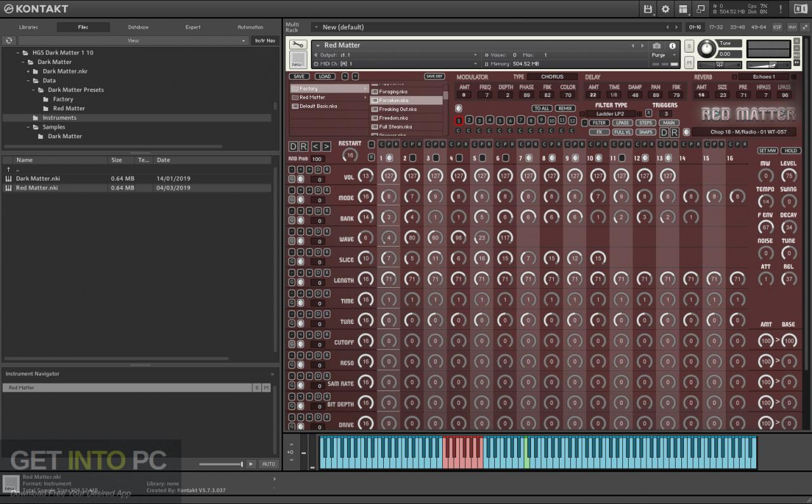Toggle step 2 on/off button
This screenshot has height=504, width=812.
[412, 158]
